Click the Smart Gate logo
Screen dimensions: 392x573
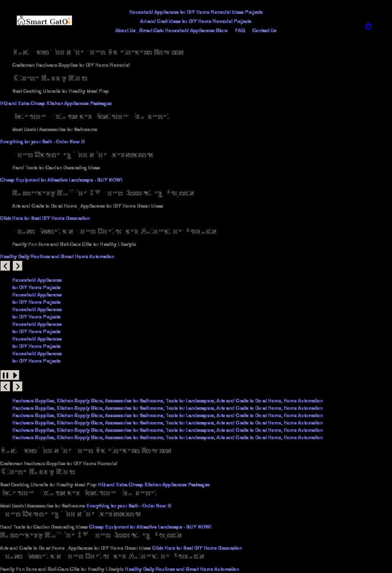[x=44, y=20]
